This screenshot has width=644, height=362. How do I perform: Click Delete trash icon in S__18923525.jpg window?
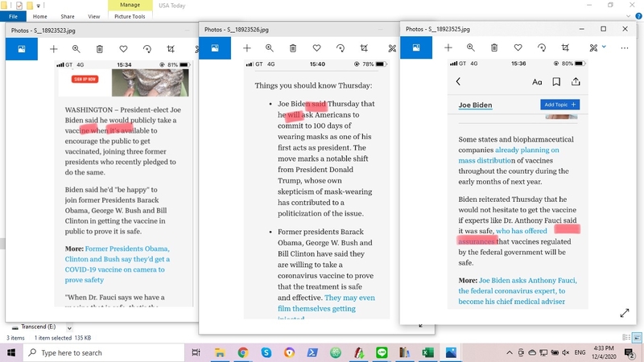click(x=494, y=48)
